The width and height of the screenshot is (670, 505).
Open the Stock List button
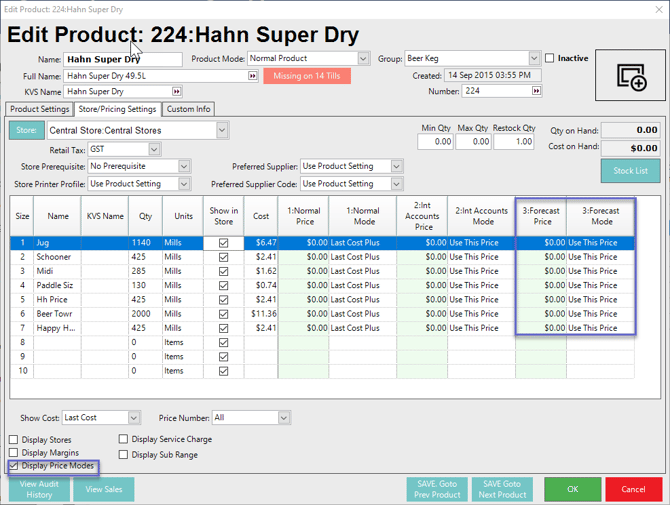tap(630, 171)
